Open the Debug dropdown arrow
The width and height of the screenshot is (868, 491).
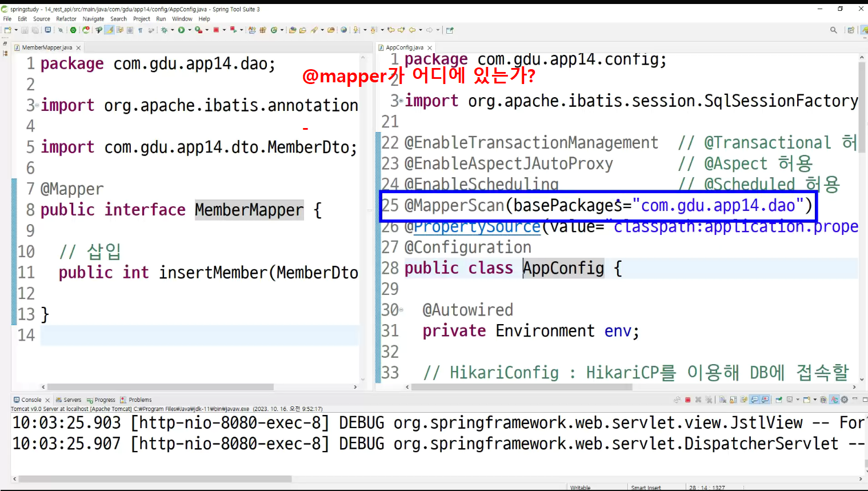tap(172, 30)
